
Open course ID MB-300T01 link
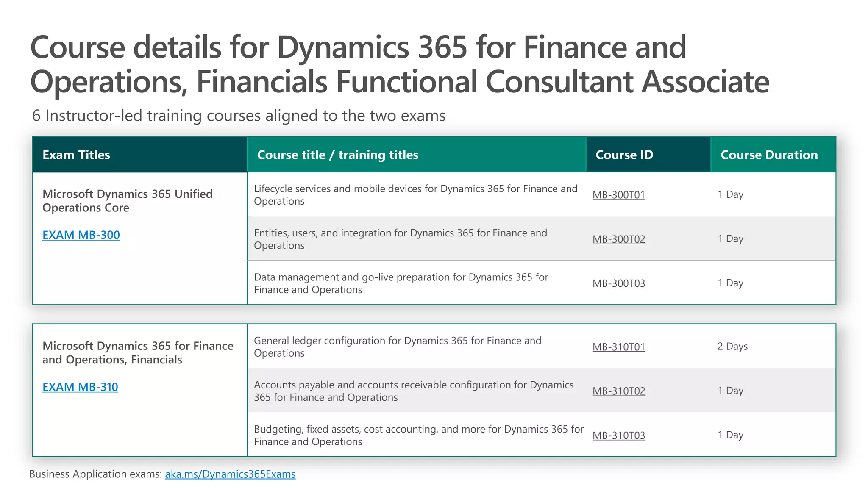point(619,195)
